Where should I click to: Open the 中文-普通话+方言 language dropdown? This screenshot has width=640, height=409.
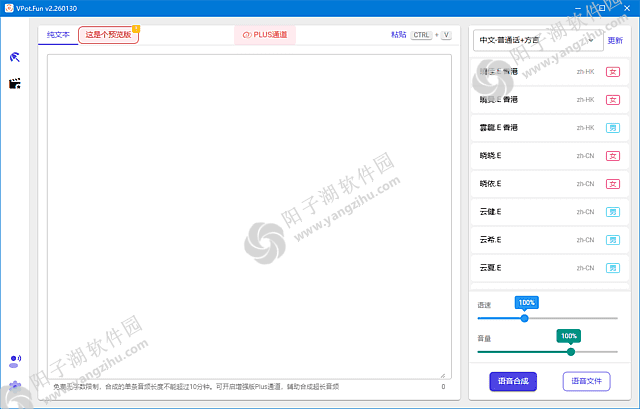(538, 40)
